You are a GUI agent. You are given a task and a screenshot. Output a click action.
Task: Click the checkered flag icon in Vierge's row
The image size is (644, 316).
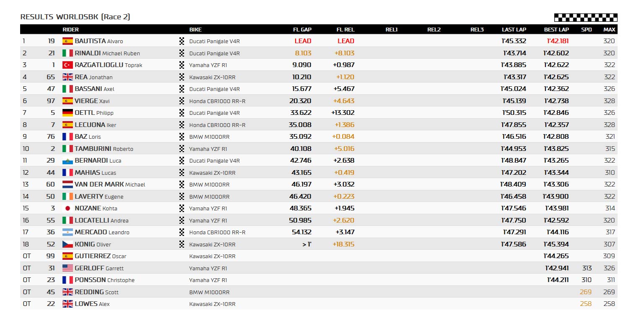point(182,101)
